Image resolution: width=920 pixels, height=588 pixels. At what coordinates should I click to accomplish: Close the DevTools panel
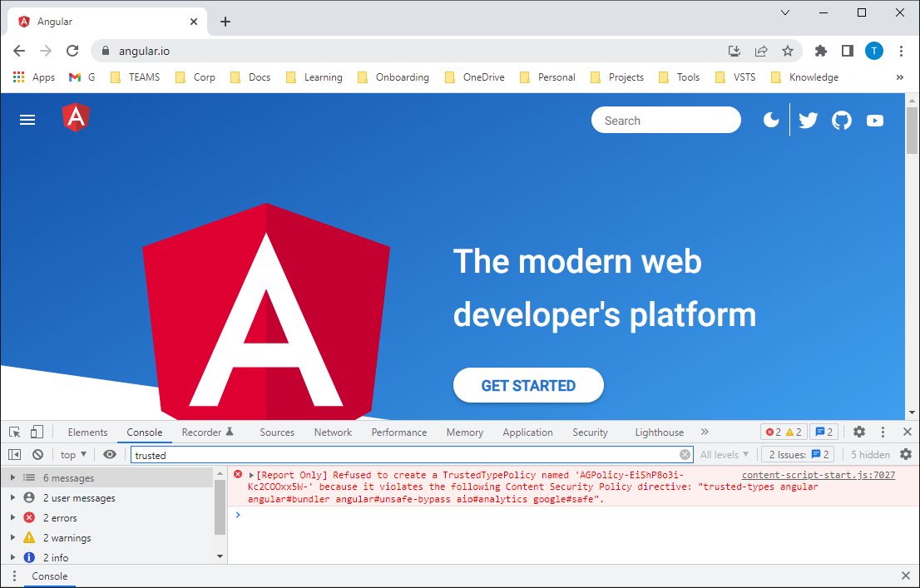[907, 432]
